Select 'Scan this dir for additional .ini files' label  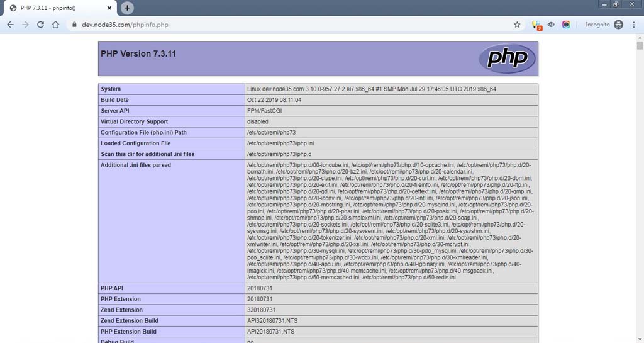[x=147, y=154]
